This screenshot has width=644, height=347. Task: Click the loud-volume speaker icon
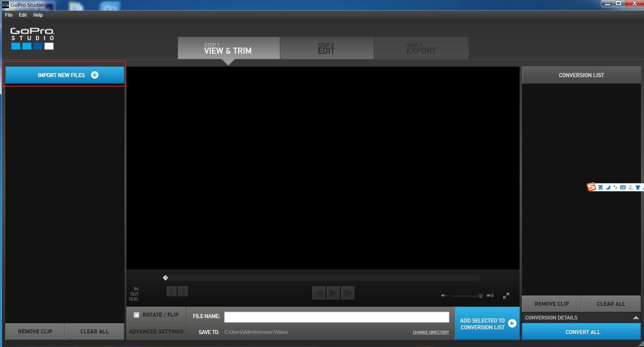(490, 296)
